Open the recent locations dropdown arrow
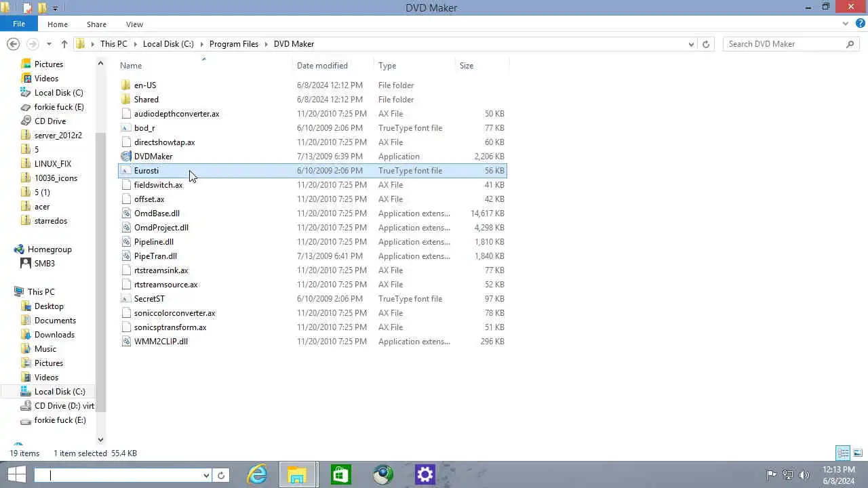Viewport: 868px width, 488px height. tap(49, 44)
